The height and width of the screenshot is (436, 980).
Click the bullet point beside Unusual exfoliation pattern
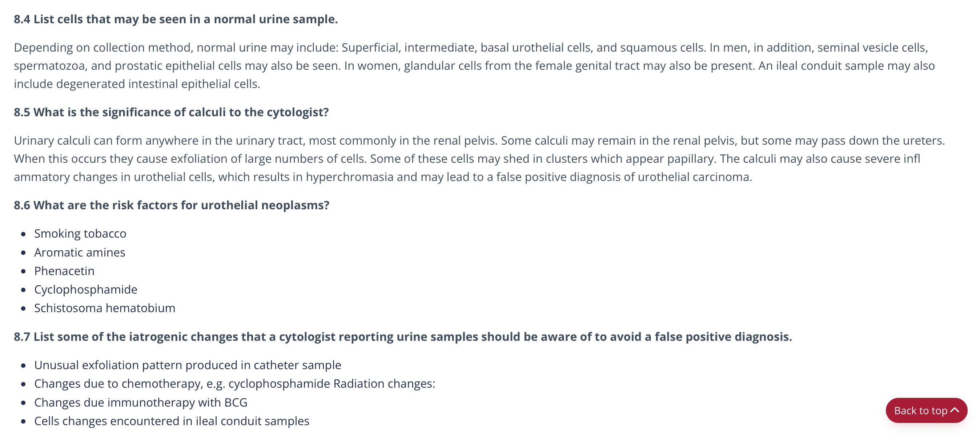[24, 366]
